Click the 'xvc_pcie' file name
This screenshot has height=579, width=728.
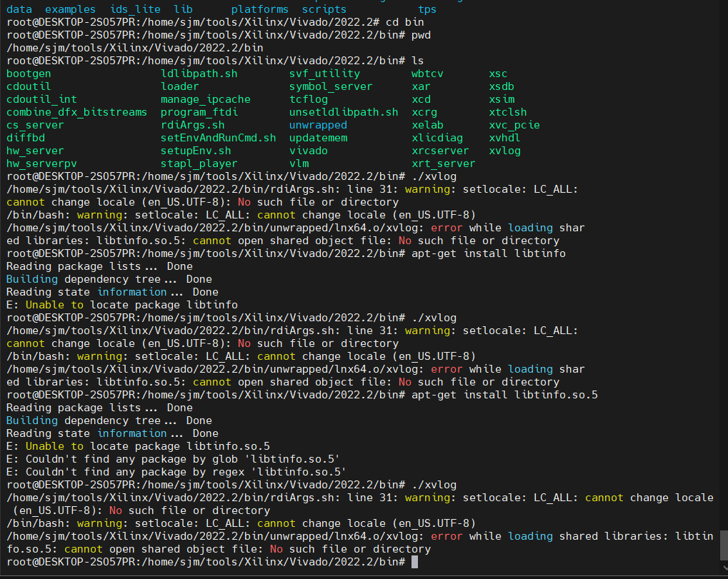[514, 125]
